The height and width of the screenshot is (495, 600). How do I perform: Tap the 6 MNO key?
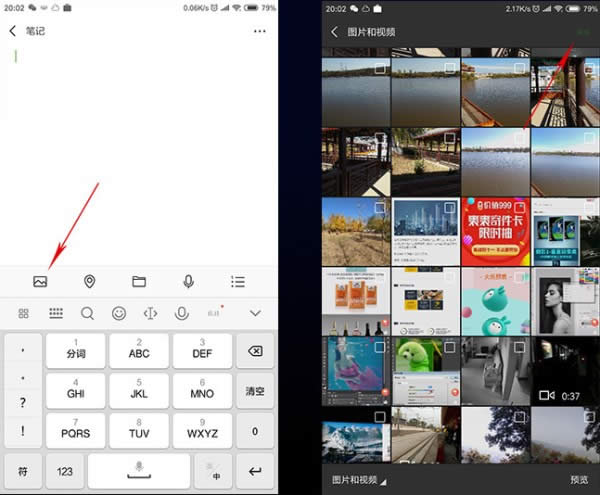(202, 391)
